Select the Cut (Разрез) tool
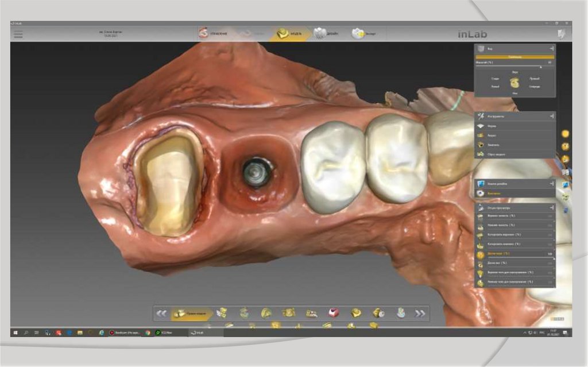Viewport: 588px width, 367px height. pyautogui.click(x=515, y=136)
